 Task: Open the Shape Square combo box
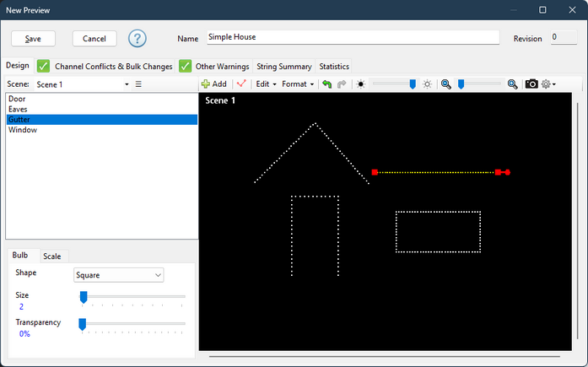tap(118, 275)
